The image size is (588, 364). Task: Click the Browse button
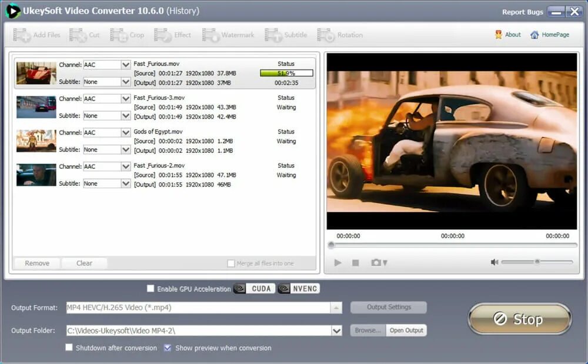tap(367, 330)
